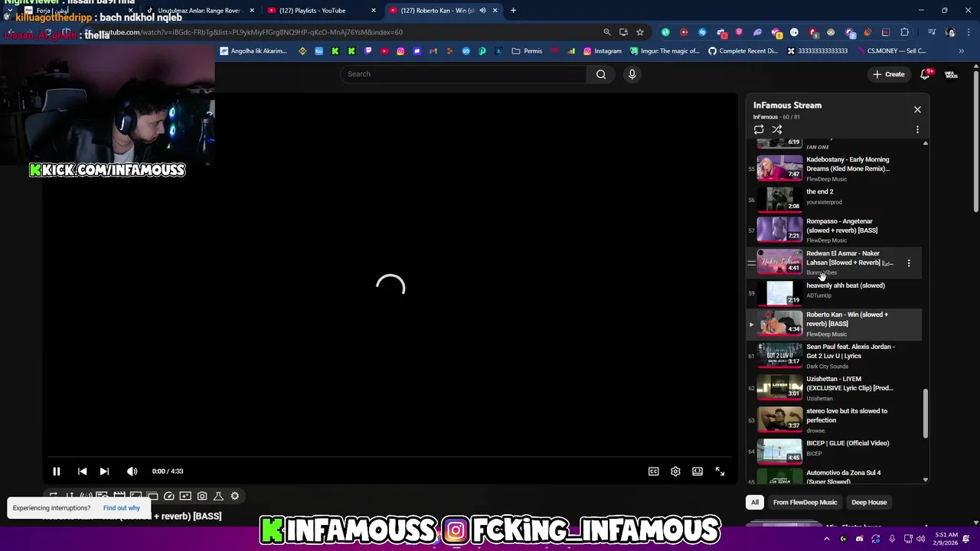The image size is (980, 551).
Task: Open YouTube notifications bell
Action: [x=925, y=73]
